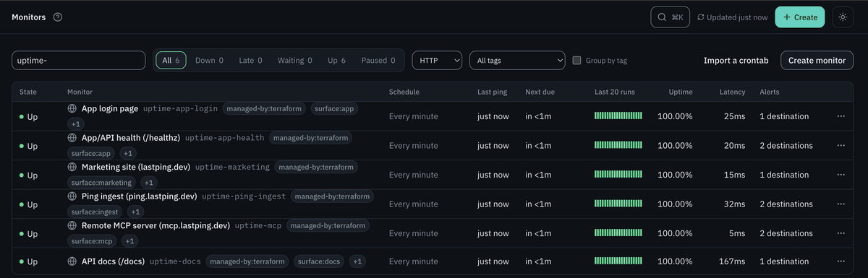Click the 32ms latency value
Image resolution: width=868 pixels, height=278 pixels.
[734, 204]
